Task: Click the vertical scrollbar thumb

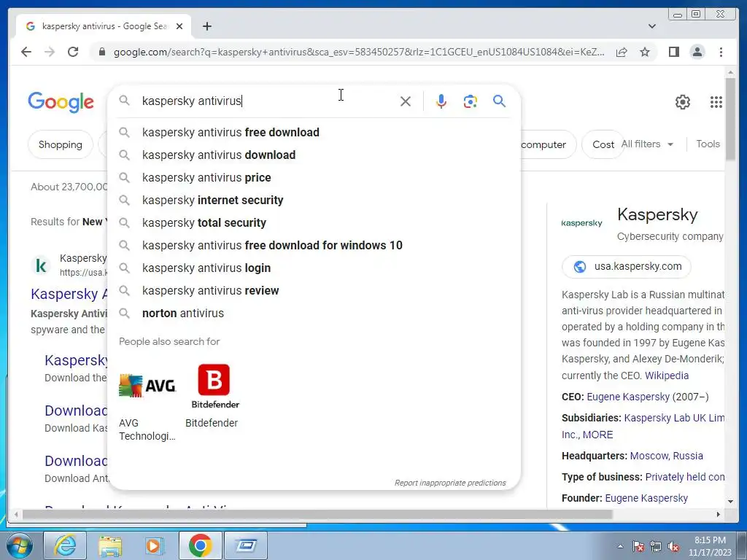Action: (x=730, y=119)
